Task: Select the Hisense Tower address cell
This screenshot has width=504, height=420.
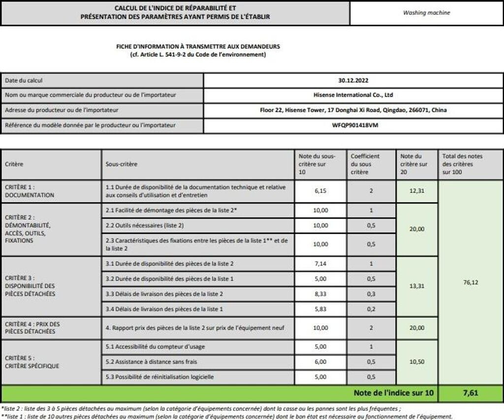Action: 353,110
